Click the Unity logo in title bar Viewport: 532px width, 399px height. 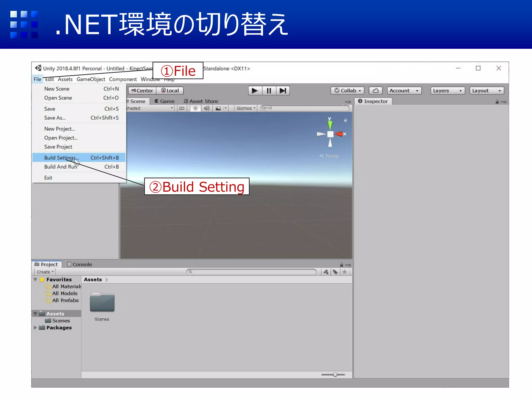pyautogui.click(x=38, y=68)
